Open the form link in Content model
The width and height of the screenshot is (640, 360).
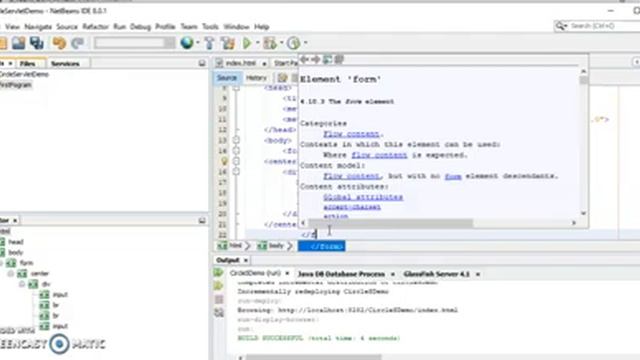(x=453, y=176)
